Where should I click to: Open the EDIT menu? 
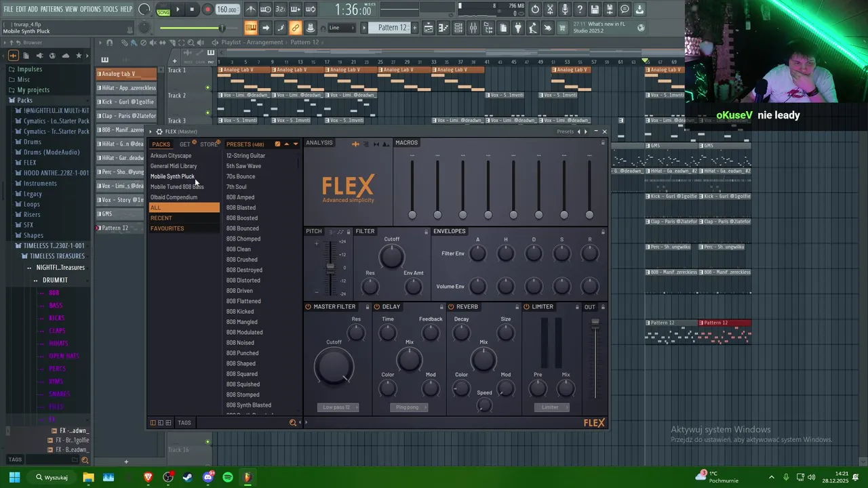(x=21, y=9)
